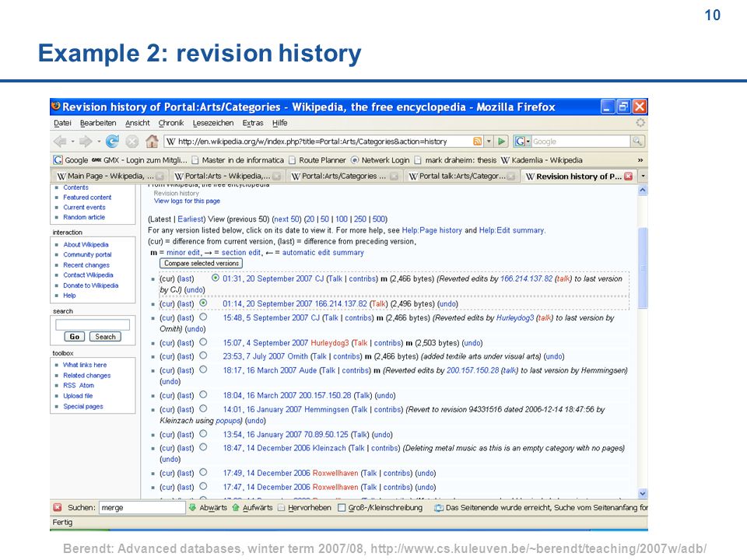Image resolution: width=747 pixels, height=560 pixels.
Task: Close the Revision history tab with red X
Action: [x=629, y=177]
